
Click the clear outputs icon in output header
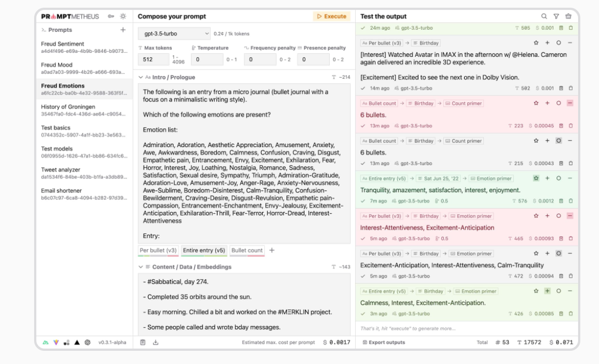568,17
